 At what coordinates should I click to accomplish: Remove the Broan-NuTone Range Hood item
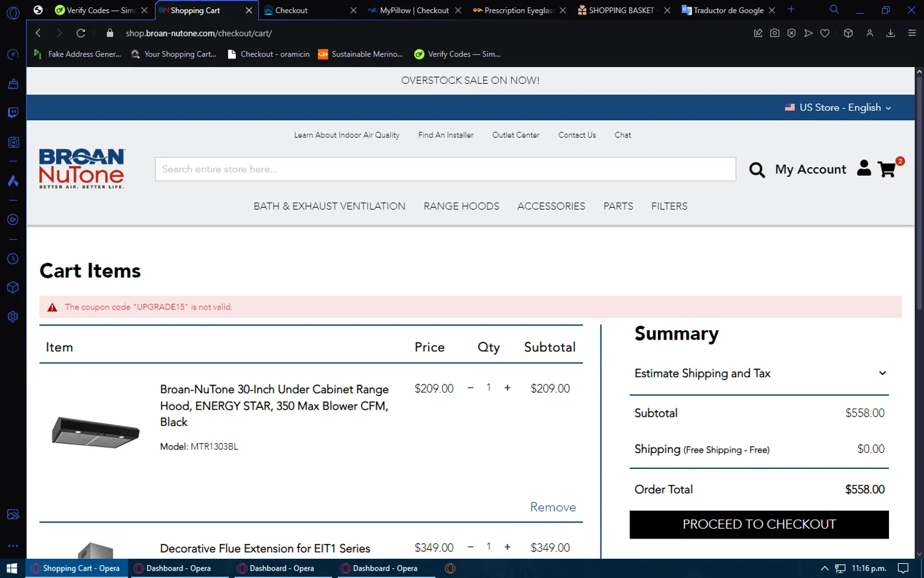(553, 507)
